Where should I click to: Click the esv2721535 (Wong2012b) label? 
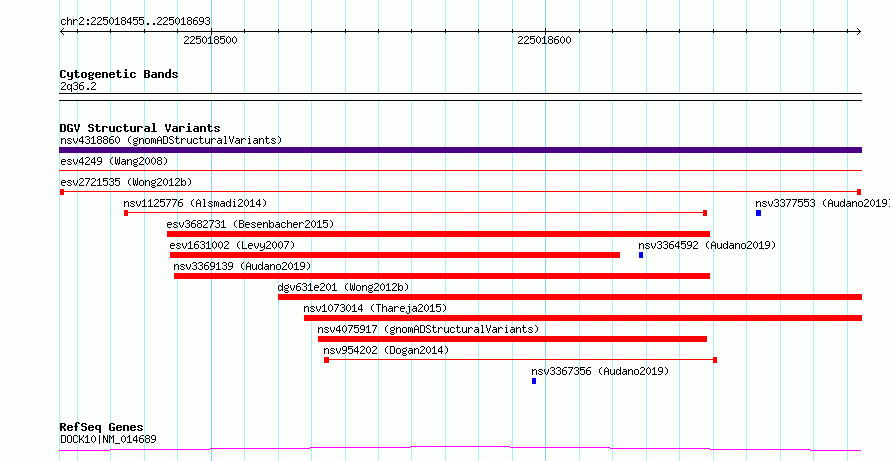click(x=126, y=182)
